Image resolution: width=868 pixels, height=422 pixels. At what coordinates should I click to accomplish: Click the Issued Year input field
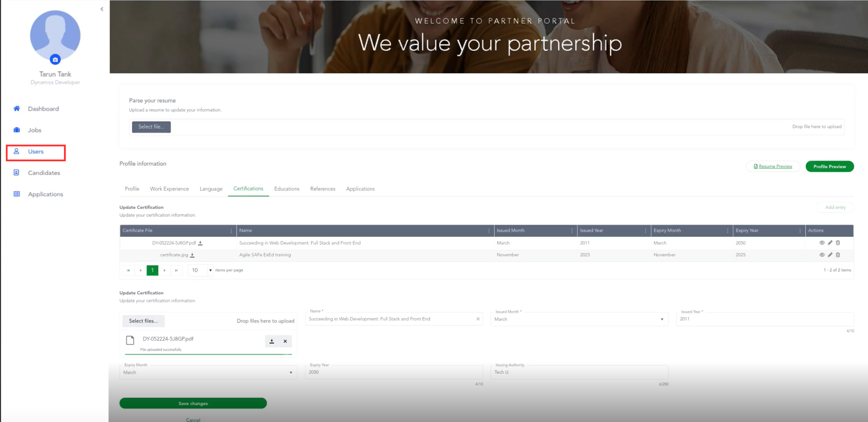(765, 319)
